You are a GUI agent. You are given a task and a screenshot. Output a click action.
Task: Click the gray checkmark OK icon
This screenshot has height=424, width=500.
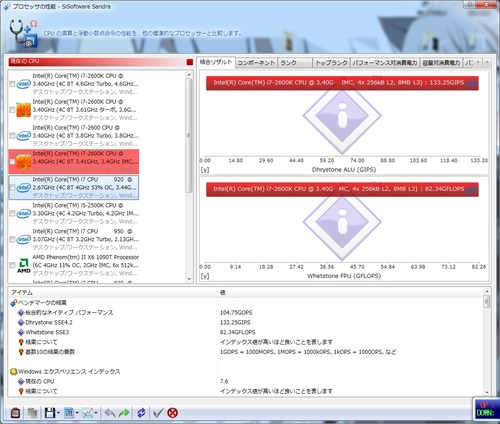click(158, 413)
